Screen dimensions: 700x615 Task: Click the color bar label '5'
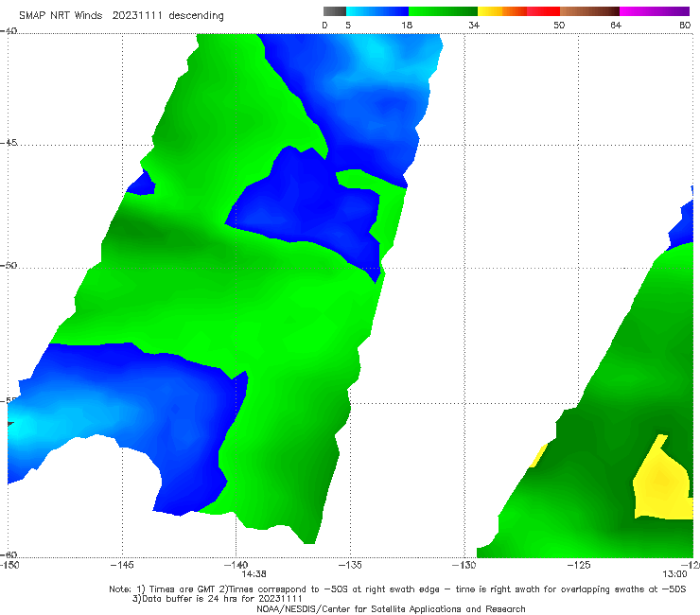point(348,25)
